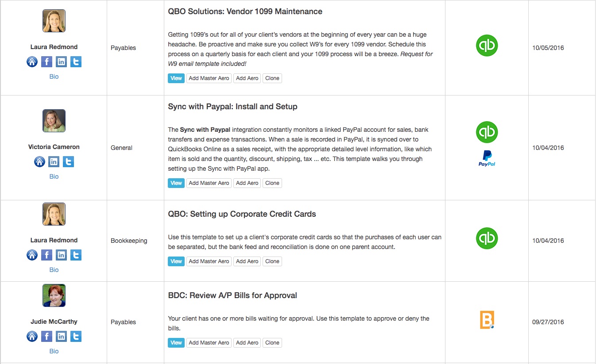Image resolution: width=596 pixels, height=364 pixels.
Task: Click Laura Redmond's Twitter icon in Corporate Credit Cards row
Action: coord(76,255)
